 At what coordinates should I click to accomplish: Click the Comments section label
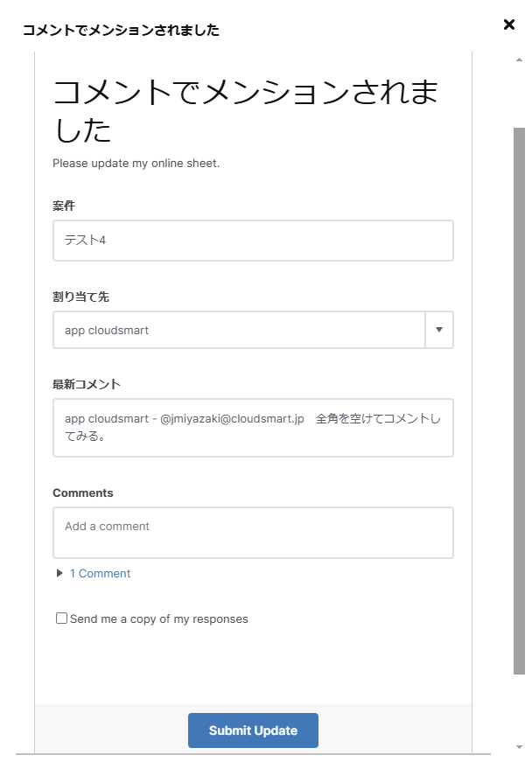83,493
